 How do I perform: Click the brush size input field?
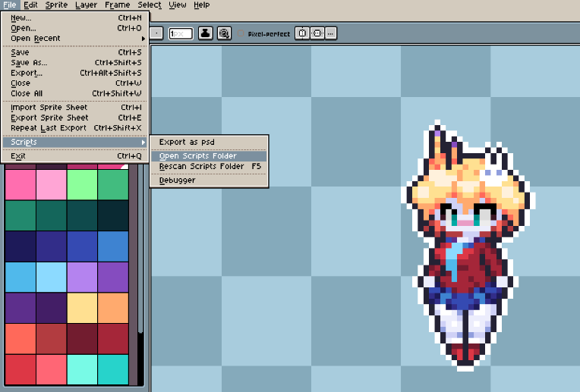[181, 33]
